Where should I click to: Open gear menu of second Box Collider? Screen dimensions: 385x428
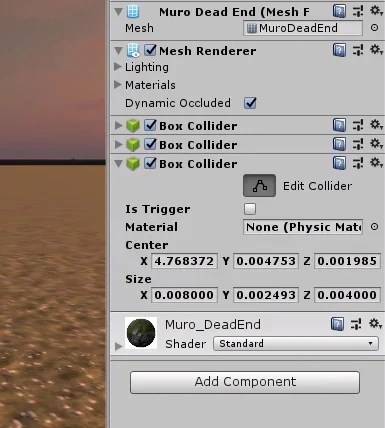pyautogui.click(x=376, y=144)
